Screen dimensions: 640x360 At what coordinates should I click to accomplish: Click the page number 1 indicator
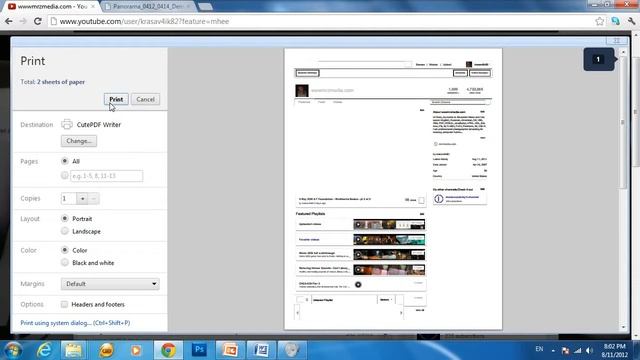tap(598, 60)
